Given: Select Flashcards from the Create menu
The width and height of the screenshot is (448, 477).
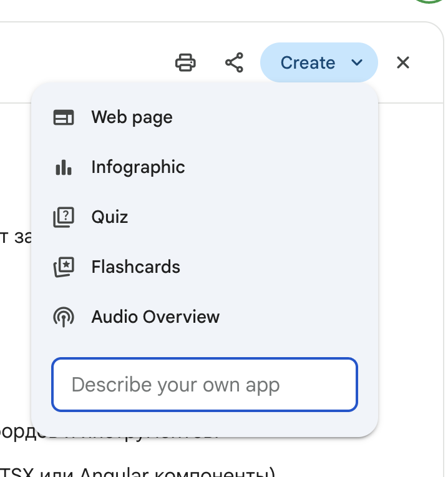Looking at the screenshot, I should [135, 267].
